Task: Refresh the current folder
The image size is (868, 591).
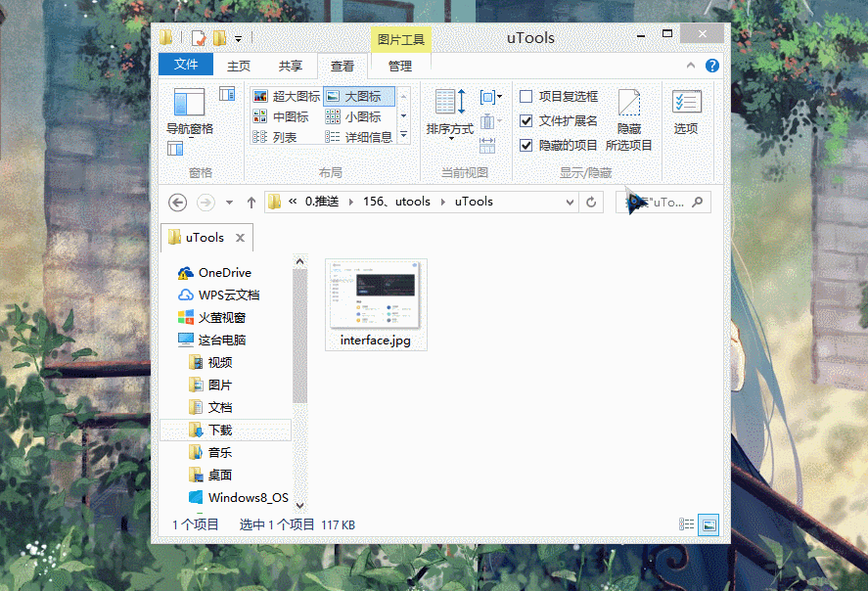Action: tap(591, 203)
